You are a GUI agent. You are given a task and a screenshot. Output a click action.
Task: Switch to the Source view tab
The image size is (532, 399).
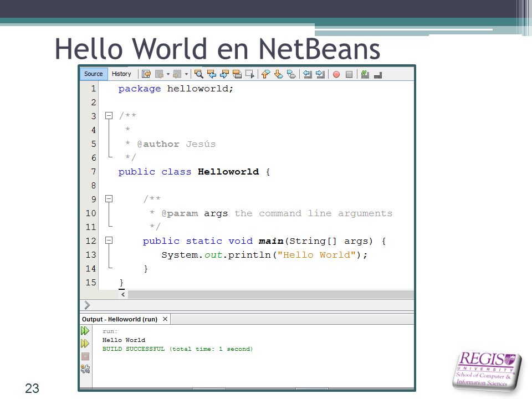pyautogui.click(x=94, y=74)
